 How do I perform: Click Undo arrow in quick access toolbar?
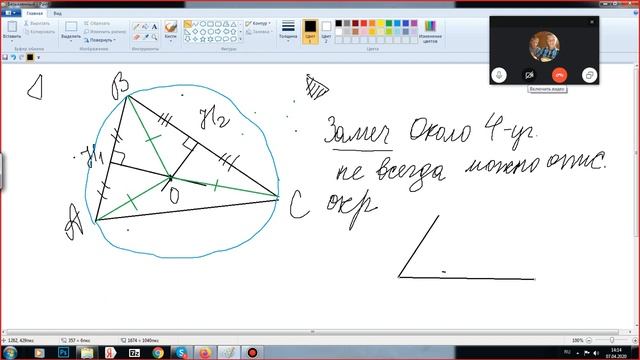coord(13,58)
